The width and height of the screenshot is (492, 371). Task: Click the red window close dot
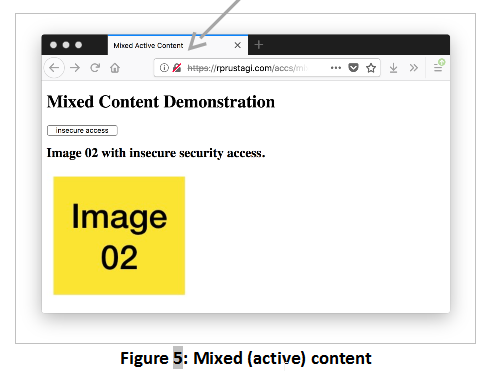[53, 45]
